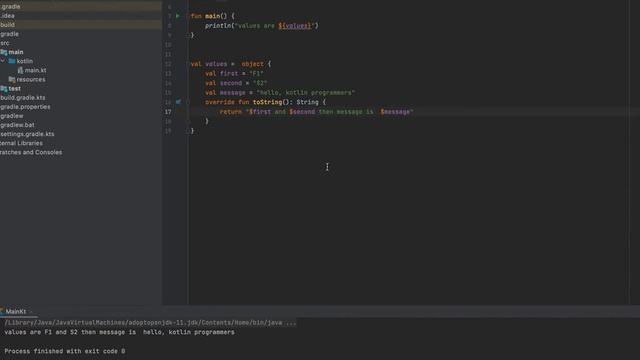This screenshot has width=640, height=360.
Task: Click the green run gutter icon beside main()
Action: click(178, 16)
